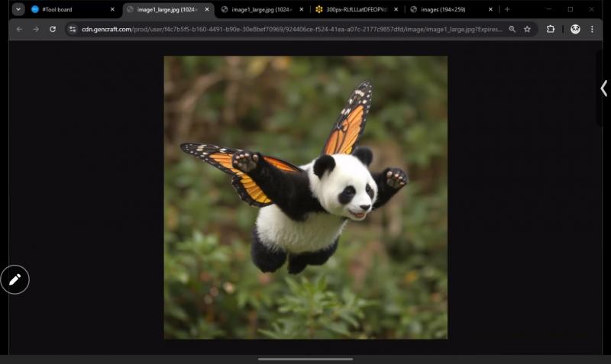Click the zoom magnifier icon in address bar
The image size is (611, 364).
(x=512, y=29)
